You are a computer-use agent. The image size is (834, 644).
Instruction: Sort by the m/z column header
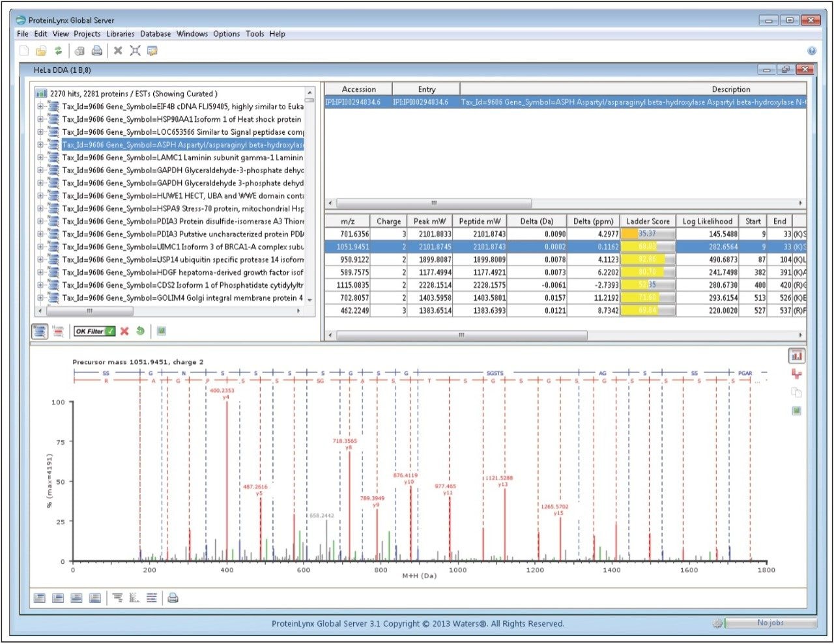point(347,221)
